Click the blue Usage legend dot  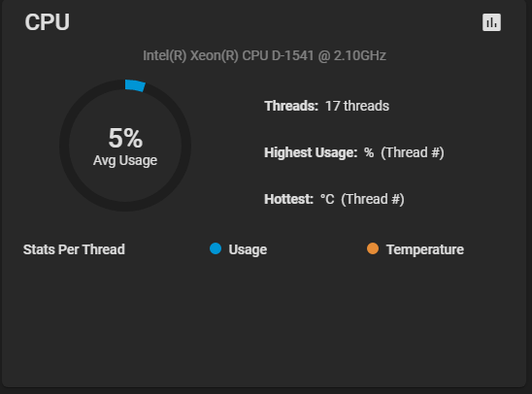[216, 248]
